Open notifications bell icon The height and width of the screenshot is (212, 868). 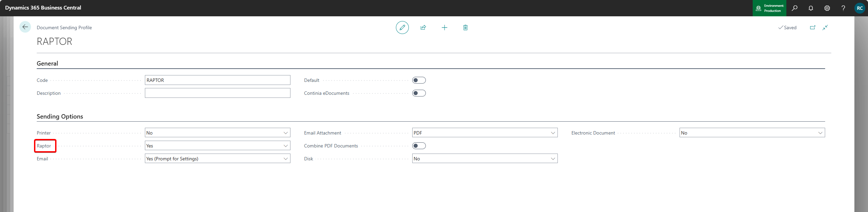click(x=811, y=8)
